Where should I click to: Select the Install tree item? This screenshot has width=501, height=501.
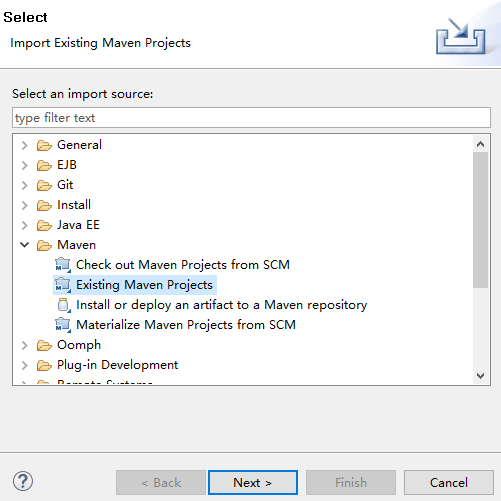pos(74,205)
